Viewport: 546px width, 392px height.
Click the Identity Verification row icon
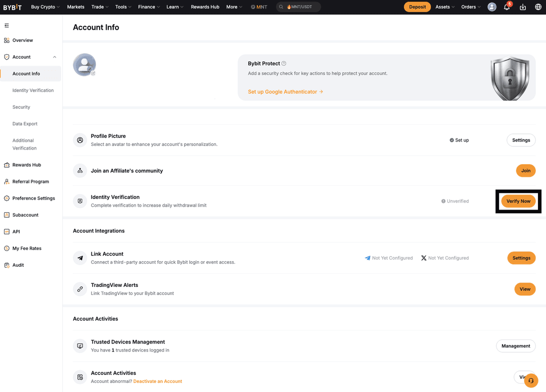click(x=80, y=201)
